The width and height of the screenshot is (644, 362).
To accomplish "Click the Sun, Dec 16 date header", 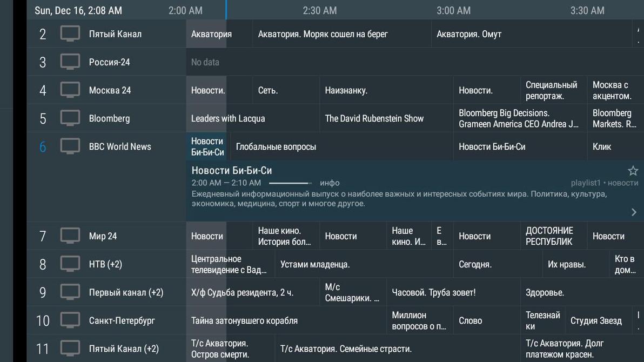I will pyautogui.click(x=78, y=10).
